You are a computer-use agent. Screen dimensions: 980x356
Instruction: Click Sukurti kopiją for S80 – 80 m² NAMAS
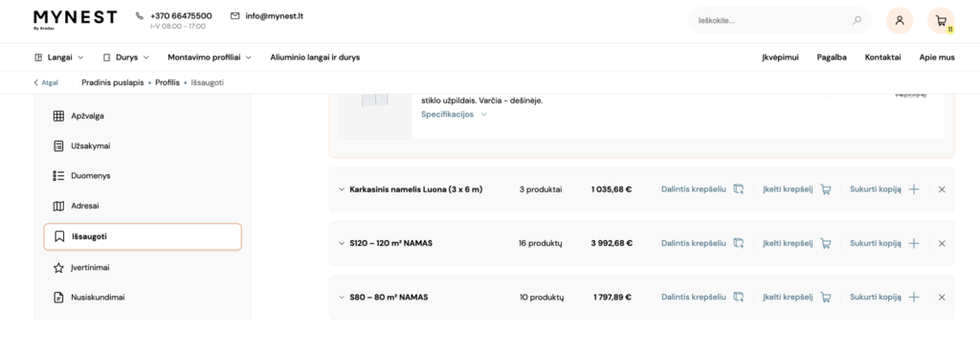coord(876,297)
